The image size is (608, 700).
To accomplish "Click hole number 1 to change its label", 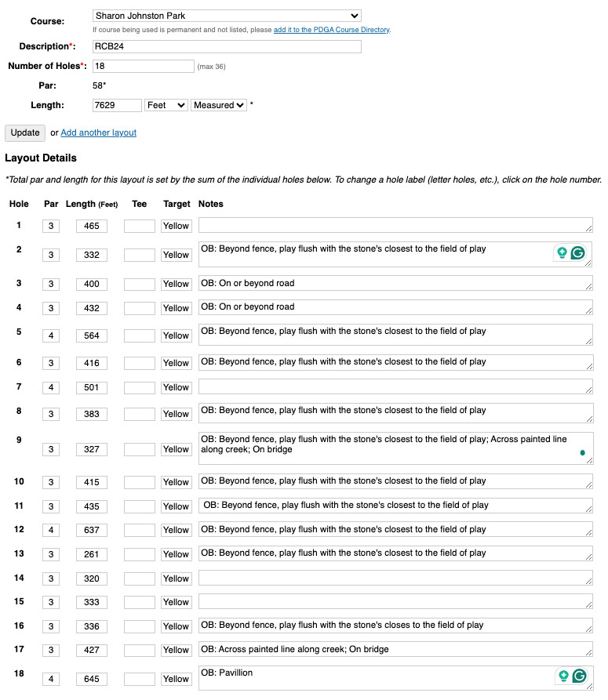I will click(x=19, y=225).
